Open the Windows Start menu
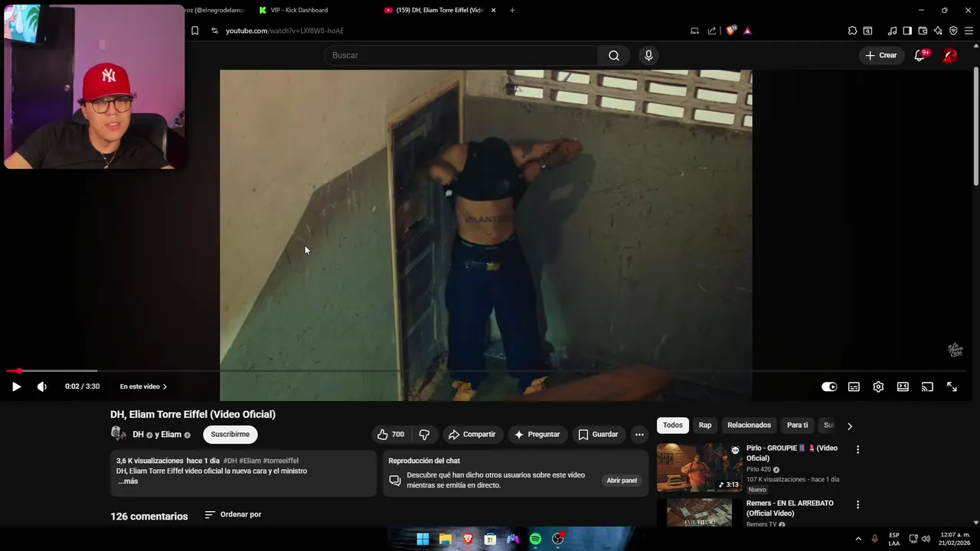 coord(423,539)
